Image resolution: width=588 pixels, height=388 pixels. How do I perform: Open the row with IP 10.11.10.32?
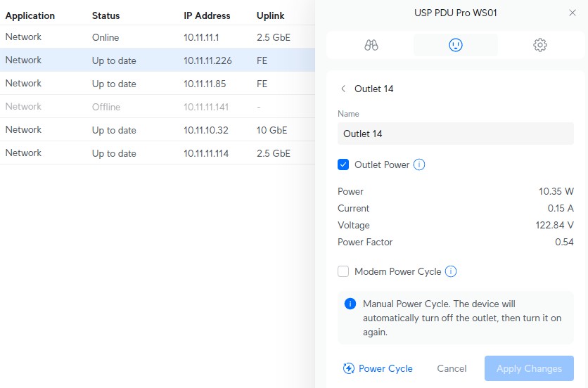tap(206, 130)
